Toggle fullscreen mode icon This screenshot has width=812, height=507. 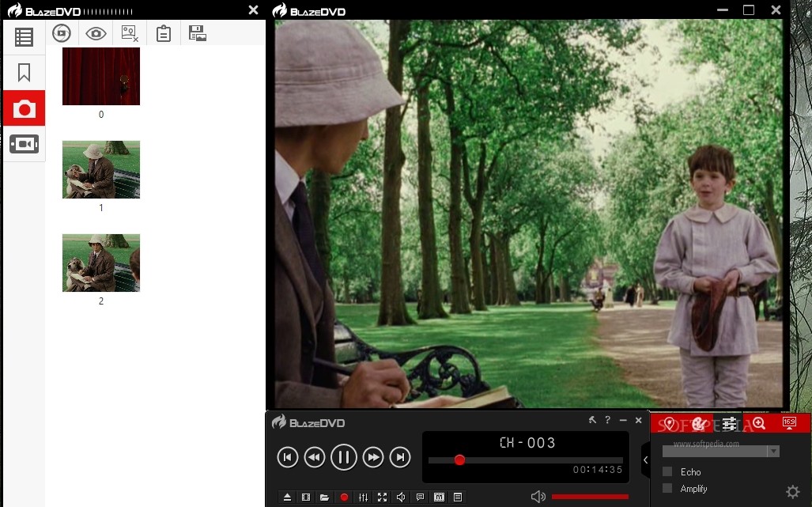pos(382,498)
